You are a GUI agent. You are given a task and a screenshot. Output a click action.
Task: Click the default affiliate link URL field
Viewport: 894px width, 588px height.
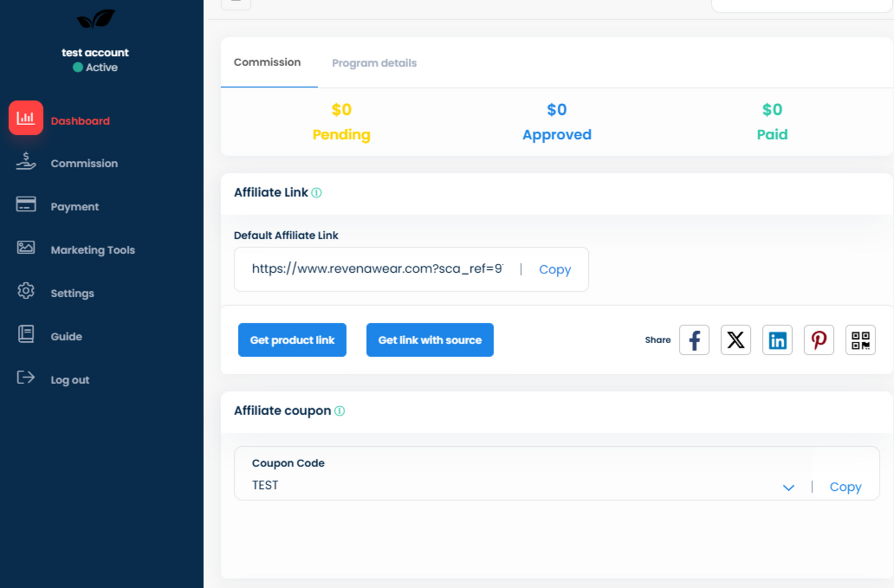click(377, 269)
